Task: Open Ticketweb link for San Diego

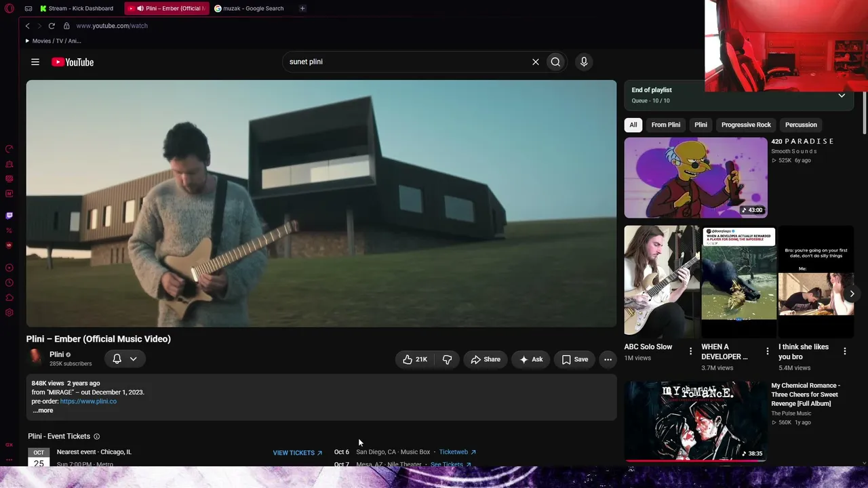Action: tap(458, 452)
